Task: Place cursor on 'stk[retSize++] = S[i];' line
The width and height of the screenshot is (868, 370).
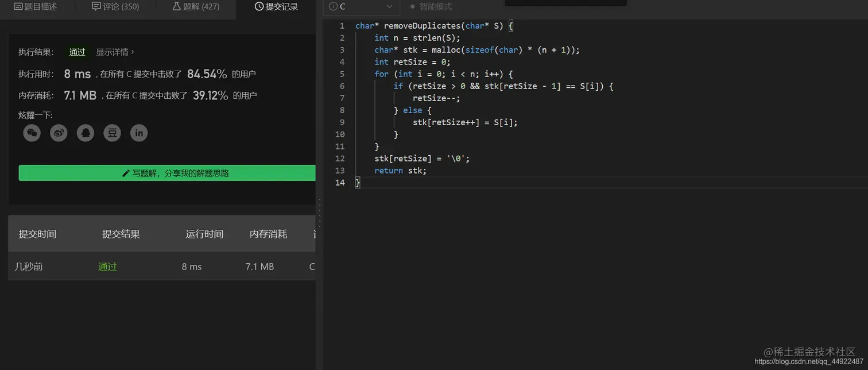Action: [465, 122]
